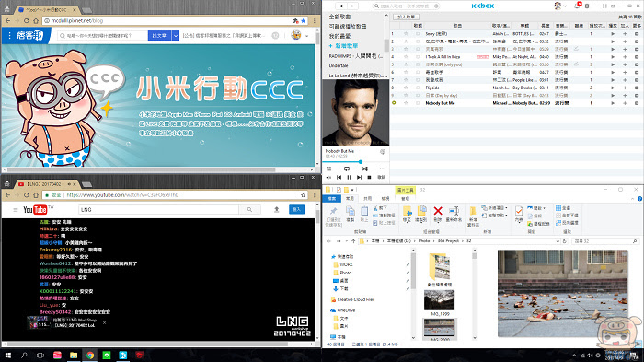Add new playlist with plus link in KKBOX

click(x=343, y=46)
